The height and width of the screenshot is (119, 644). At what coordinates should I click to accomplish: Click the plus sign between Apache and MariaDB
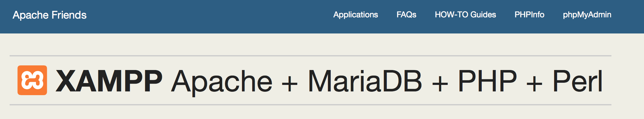click(290, 83)
